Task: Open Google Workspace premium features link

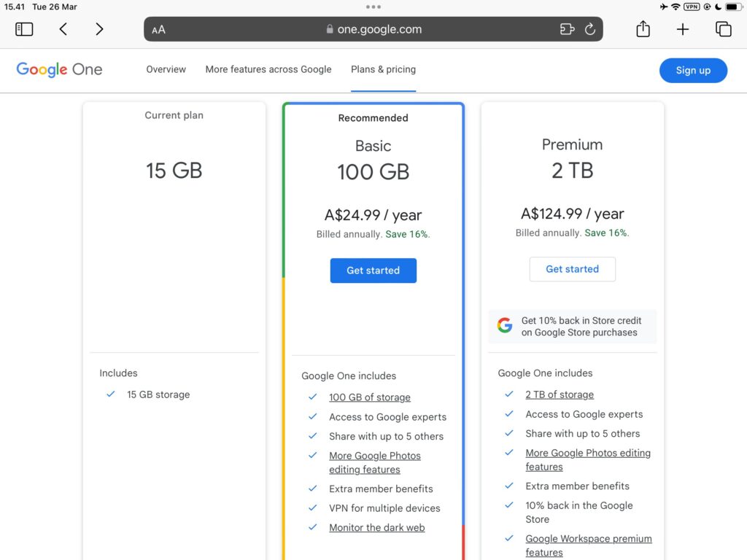Action: [x=589, y=545]
